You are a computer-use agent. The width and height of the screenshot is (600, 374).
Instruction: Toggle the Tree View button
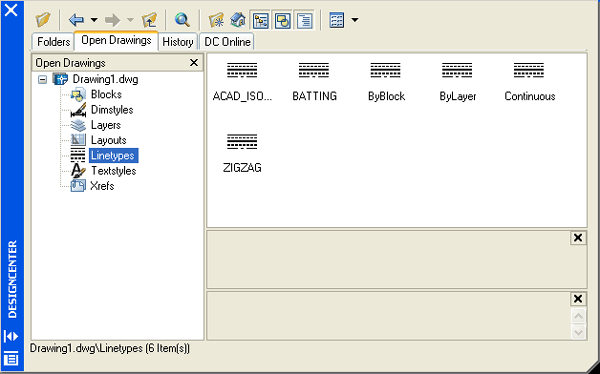point(260,20)
